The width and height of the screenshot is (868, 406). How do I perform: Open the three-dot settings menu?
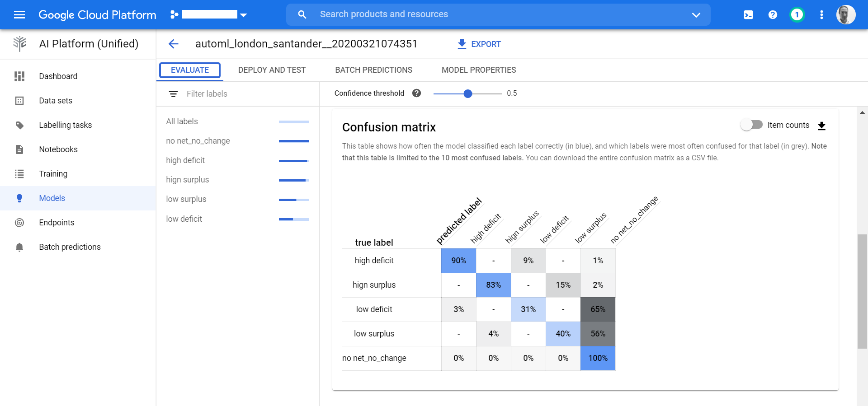tap(821, 15)
